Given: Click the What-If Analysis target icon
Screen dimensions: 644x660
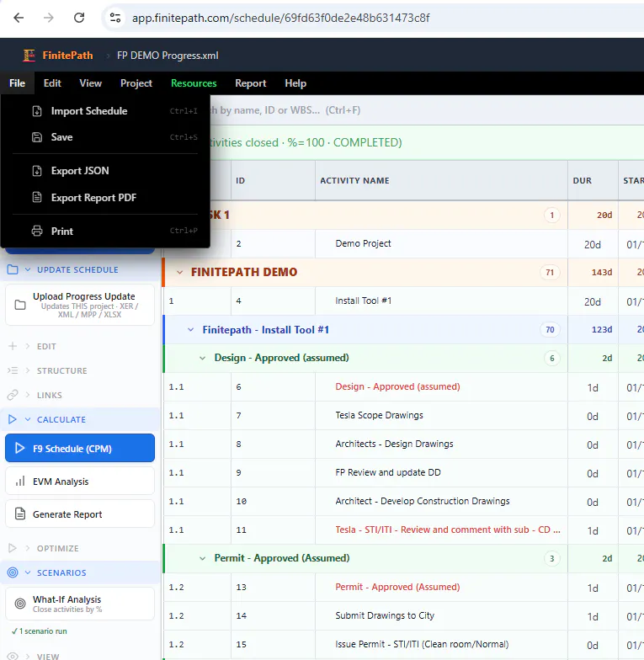Looking at the screenshot, I should tap(20, 604).
